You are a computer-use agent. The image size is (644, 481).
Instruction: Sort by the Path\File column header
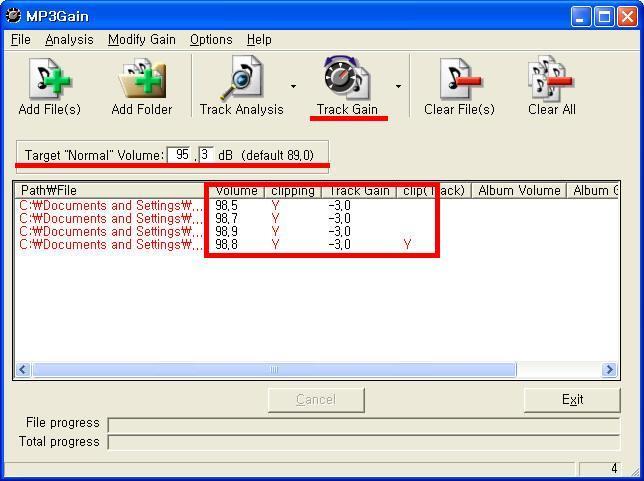coord(110,191)
